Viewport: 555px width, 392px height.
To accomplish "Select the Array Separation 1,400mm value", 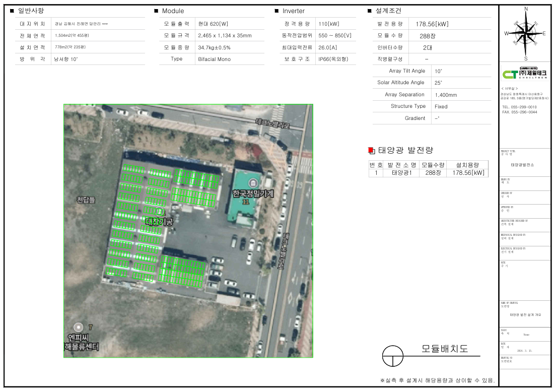I will click(x=446, y=95).
